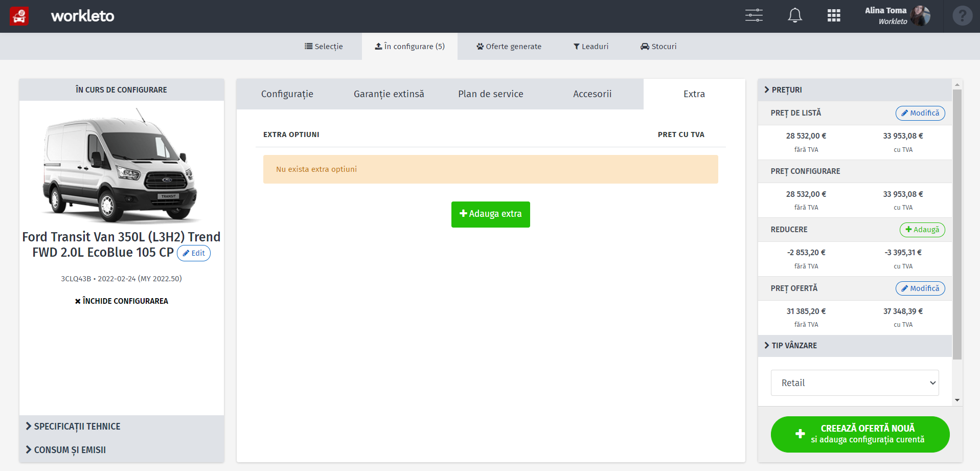Screen dimensions: 980x471
Task: Click the prices panel scrollbar thumb
Action: [957, 224]
